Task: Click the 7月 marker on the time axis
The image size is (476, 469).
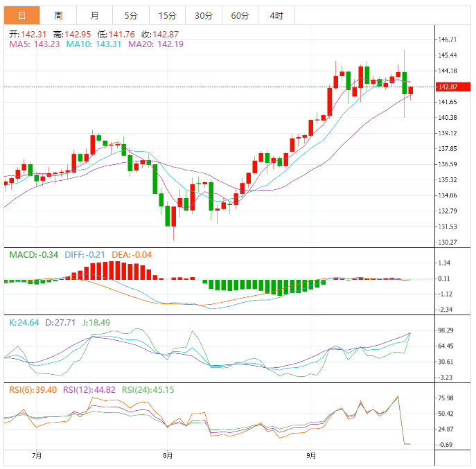Action: pos(37,456)
